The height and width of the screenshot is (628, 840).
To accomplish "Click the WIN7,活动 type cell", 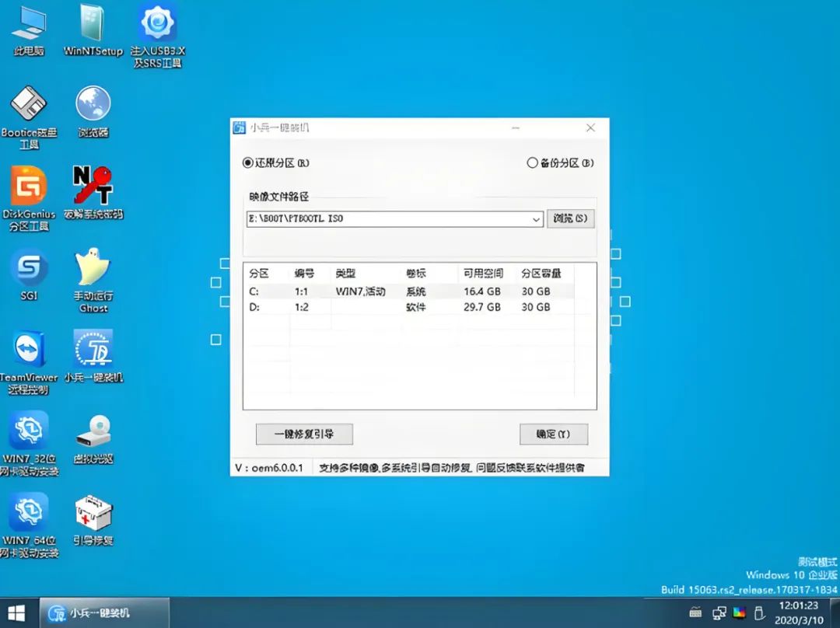I will coord(361,291).
